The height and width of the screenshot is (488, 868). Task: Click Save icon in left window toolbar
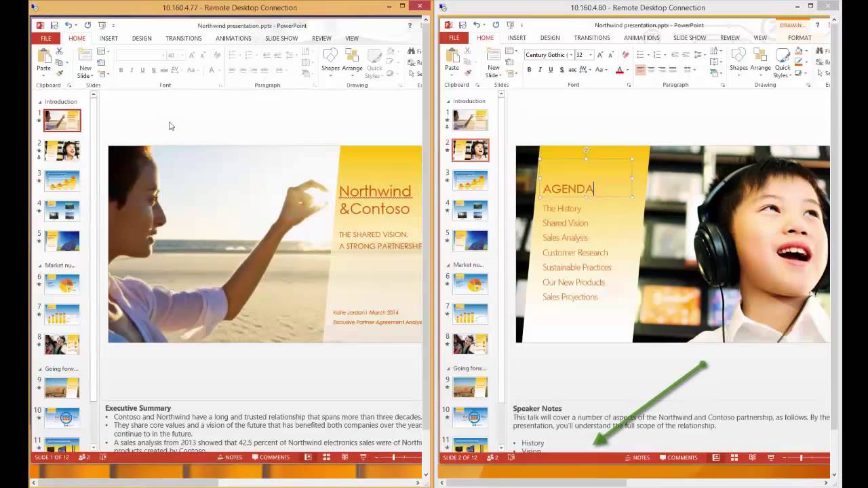(x=54, y=25)
